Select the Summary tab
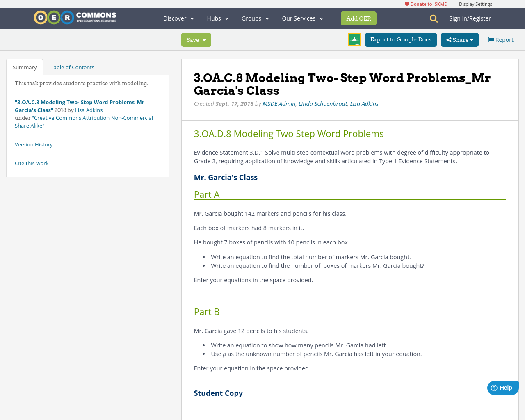The image size is (525, 420). point(24,66)
